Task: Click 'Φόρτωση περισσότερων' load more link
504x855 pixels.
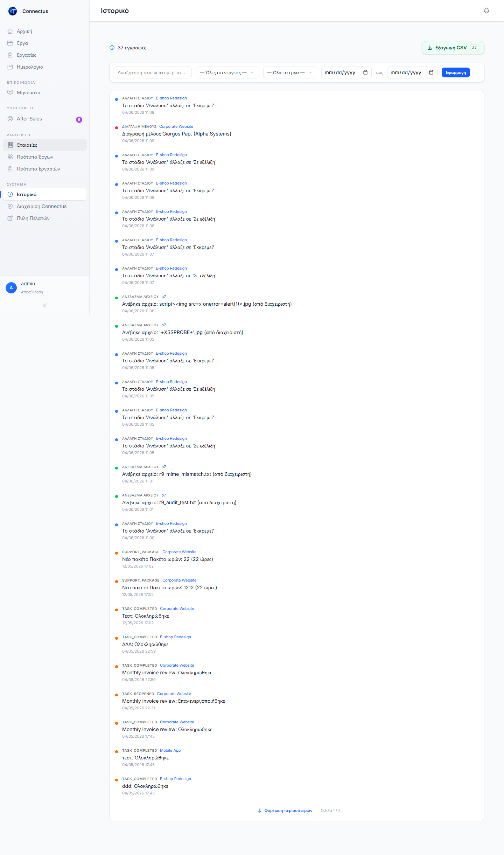Action: pos(285,811)
